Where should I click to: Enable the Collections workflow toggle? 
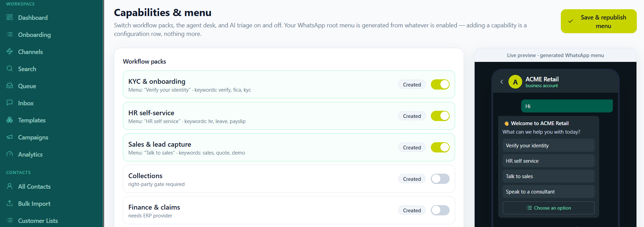[x=440, y=179]
